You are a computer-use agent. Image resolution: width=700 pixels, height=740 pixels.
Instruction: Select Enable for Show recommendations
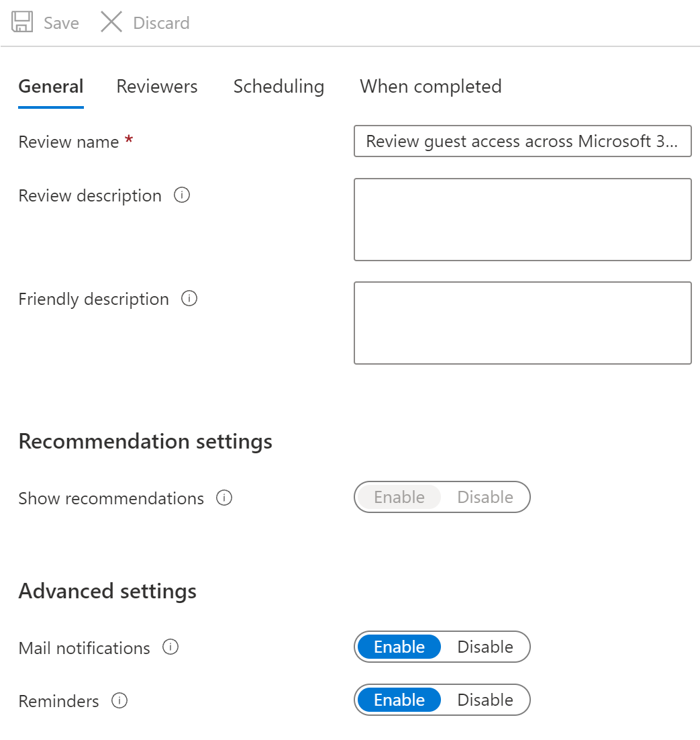399,497
